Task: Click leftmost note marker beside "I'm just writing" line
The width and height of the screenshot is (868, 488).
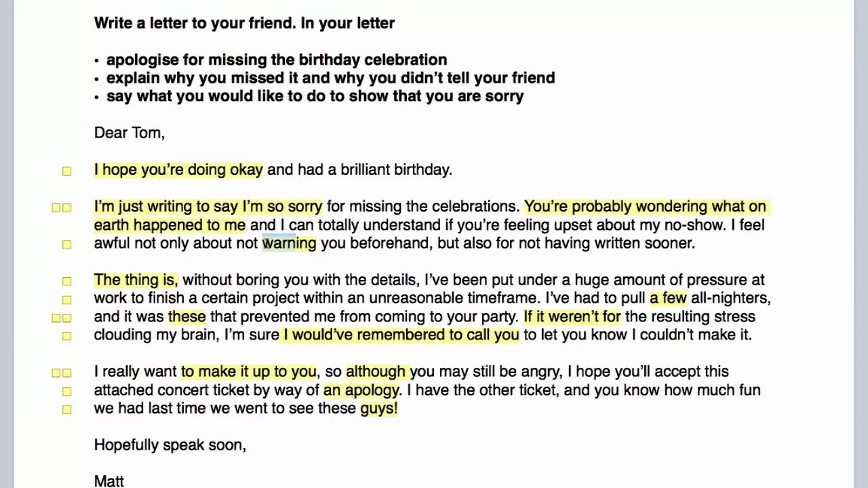Action: pos(56,207)
